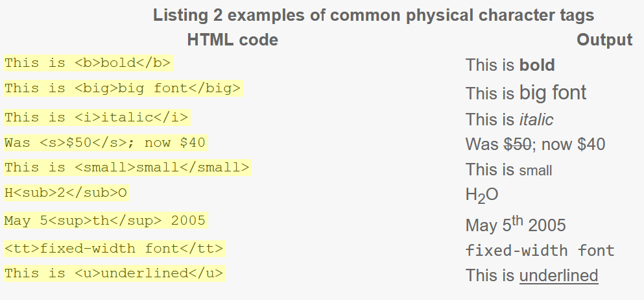Click the fixed-width font output text
This screenshot has height=300, width=644.
pos(540,250)
